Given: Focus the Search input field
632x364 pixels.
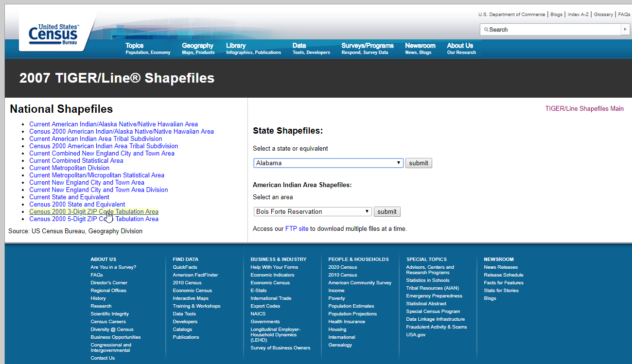Looking at the screenshot, I should coord(551,30).
